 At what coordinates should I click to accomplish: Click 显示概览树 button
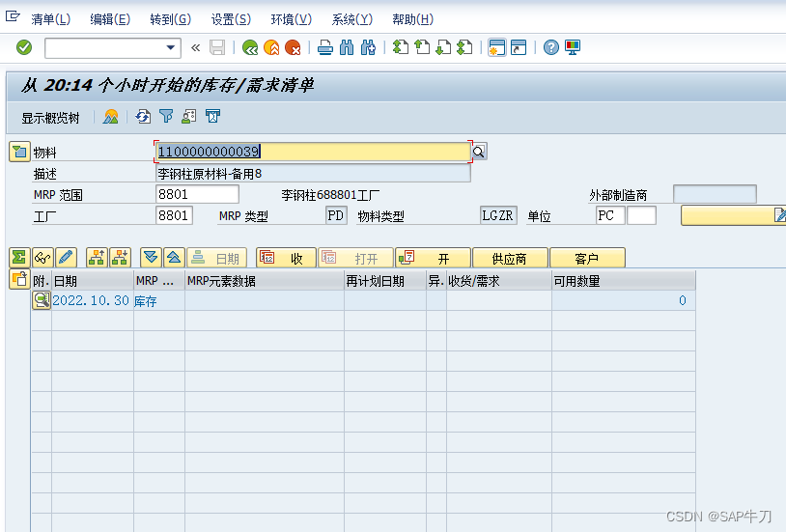(50, 119)
